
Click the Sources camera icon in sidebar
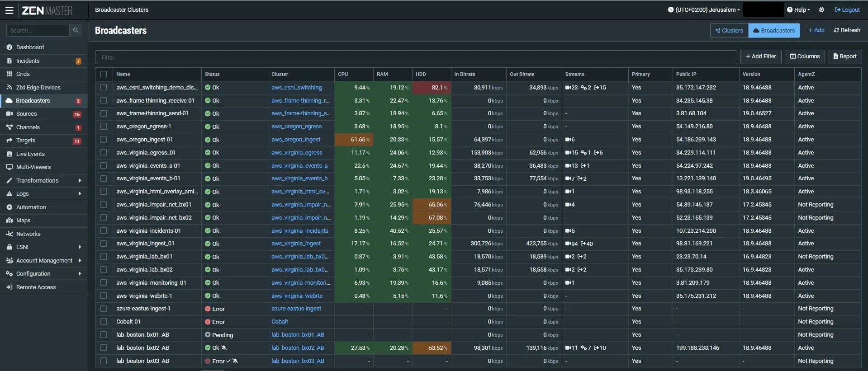[9, 114]
